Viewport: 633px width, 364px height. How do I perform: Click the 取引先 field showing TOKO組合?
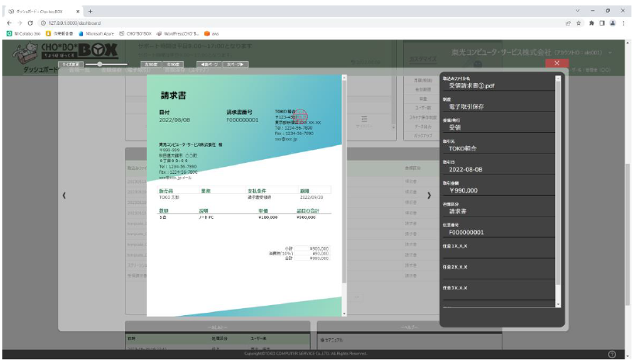(497, 148)
